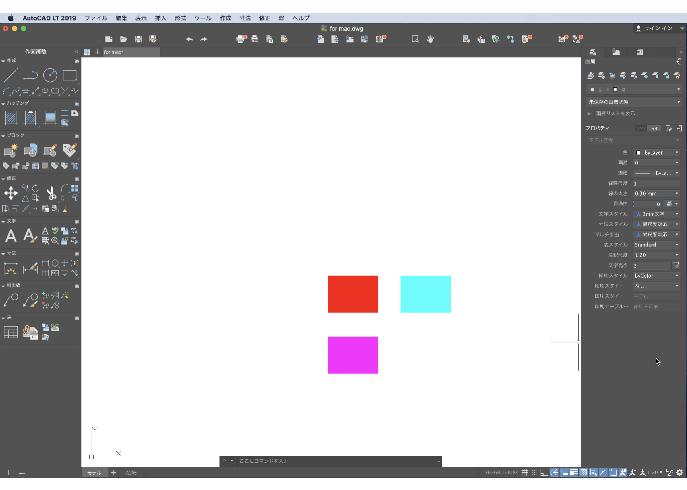The width and height of the screenshot is (687, 490).
Task: Add a new layout with plus button
Action: pos(113,472)
